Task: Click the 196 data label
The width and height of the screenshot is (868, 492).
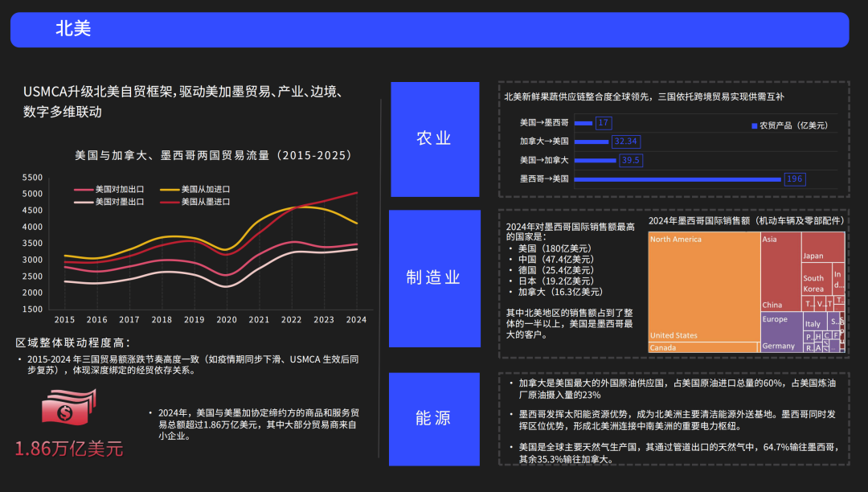Action: coord(795,178)
